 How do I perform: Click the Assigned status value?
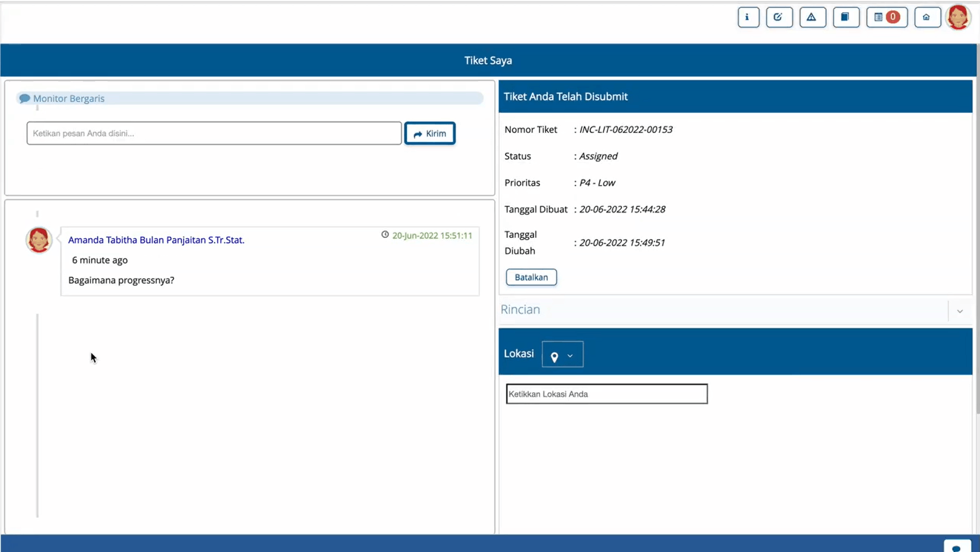(x=598, y=156)
